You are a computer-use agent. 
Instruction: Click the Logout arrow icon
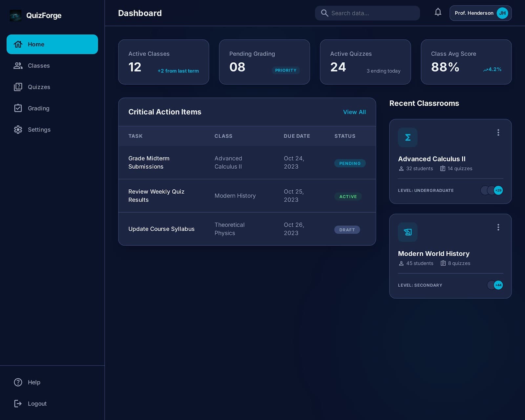[x=18, y=404]
